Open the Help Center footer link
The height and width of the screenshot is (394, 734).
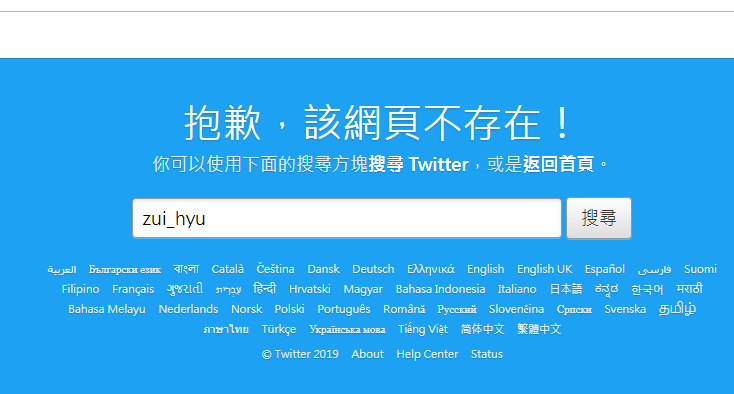tap(427, 354)
